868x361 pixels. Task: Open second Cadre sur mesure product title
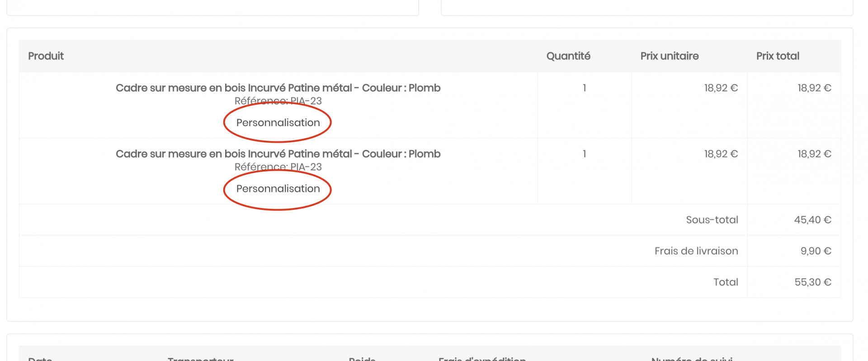point(278,154)
